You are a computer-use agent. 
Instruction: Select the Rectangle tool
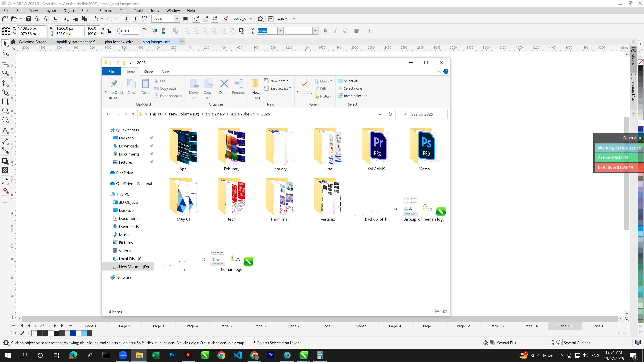(5, 101)
